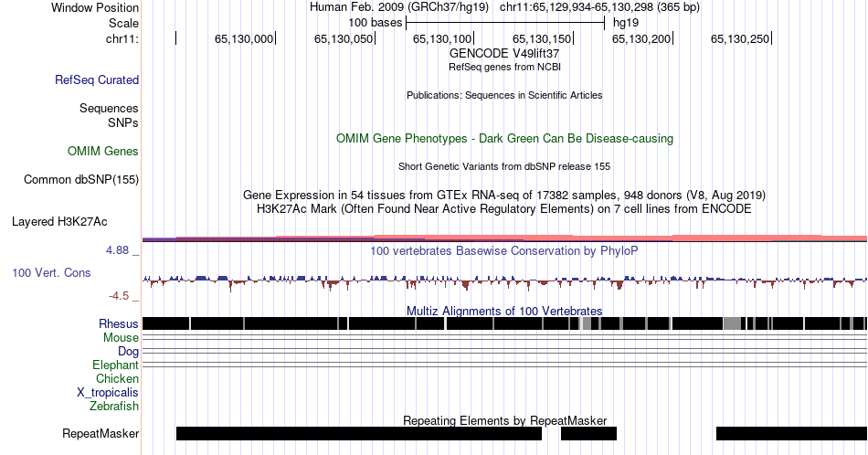The width and height of the screenshot is (868, 455).
Task: Click the SNPs track label
Action: click(x=123, y=122)
